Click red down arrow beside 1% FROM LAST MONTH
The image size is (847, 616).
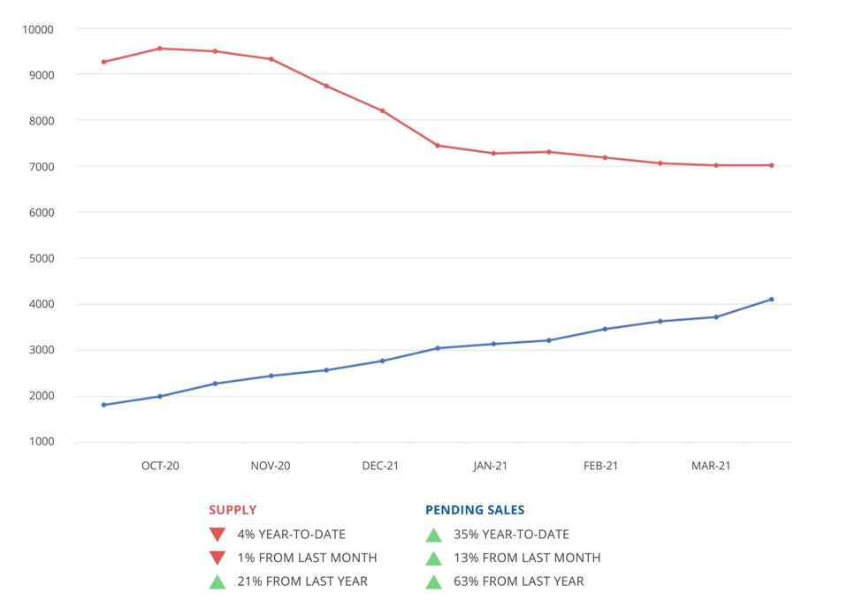[217, 558]
